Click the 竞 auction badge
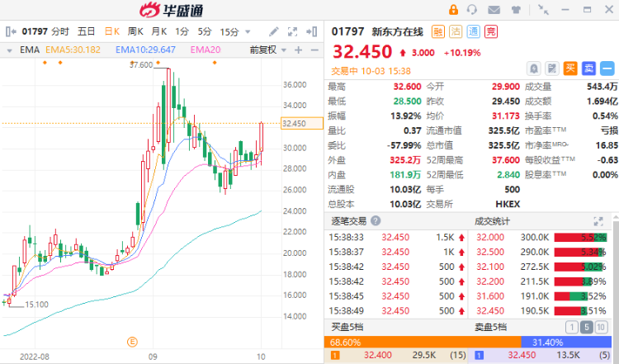This screenshot has height=364, width=619. [x=491, y=31]
